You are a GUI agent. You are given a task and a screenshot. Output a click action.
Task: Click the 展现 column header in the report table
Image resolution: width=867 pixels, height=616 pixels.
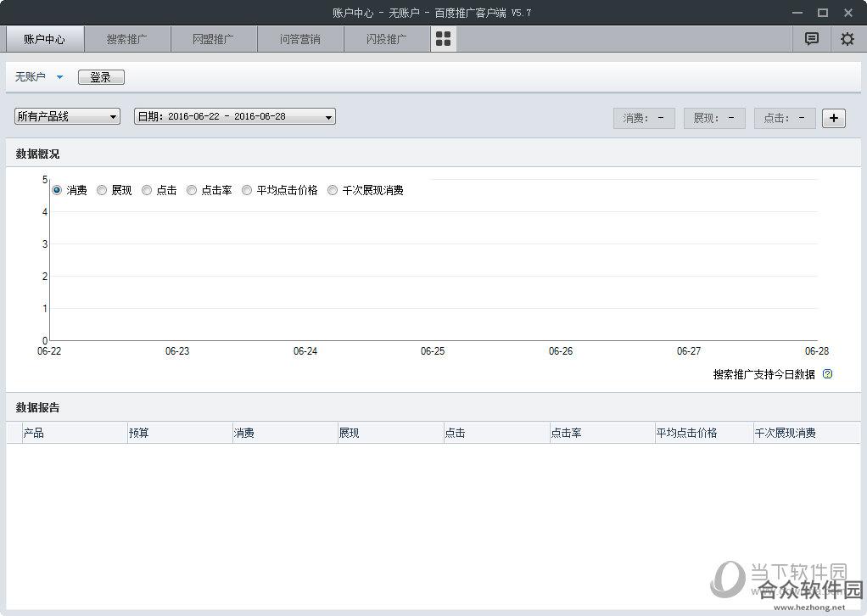391,433
